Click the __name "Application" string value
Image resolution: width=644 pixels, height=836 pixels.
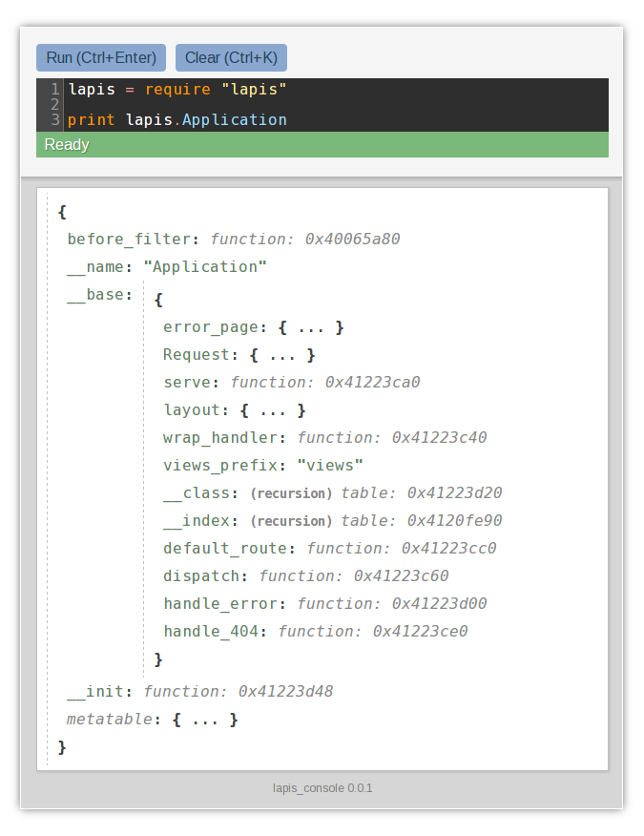205,267
